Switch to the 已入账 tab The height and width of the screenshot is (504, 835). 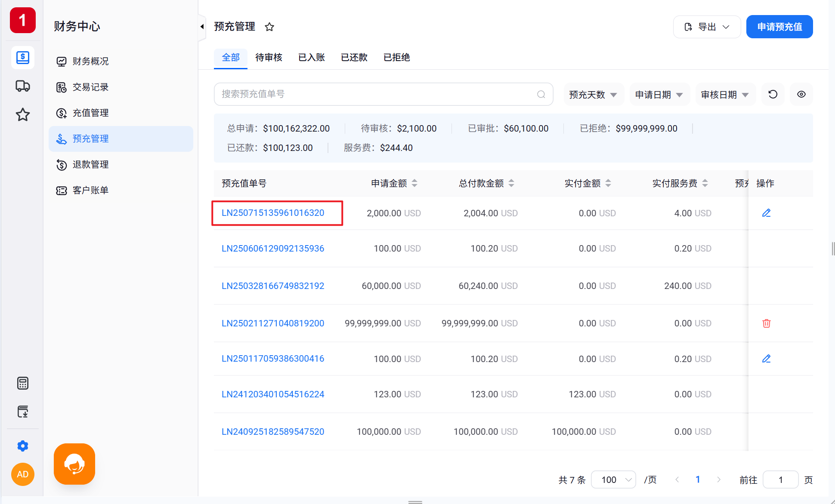point(312,58)
